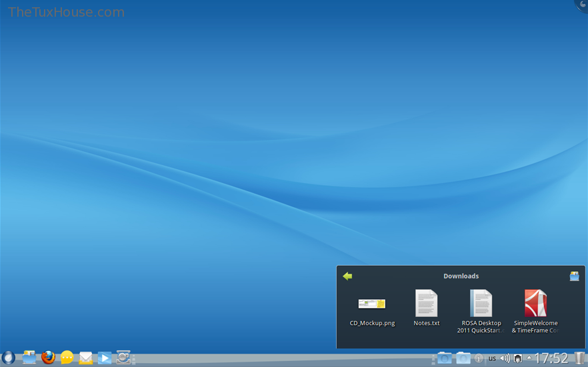Launch the yellow chat messenger app

pos(67,358)
